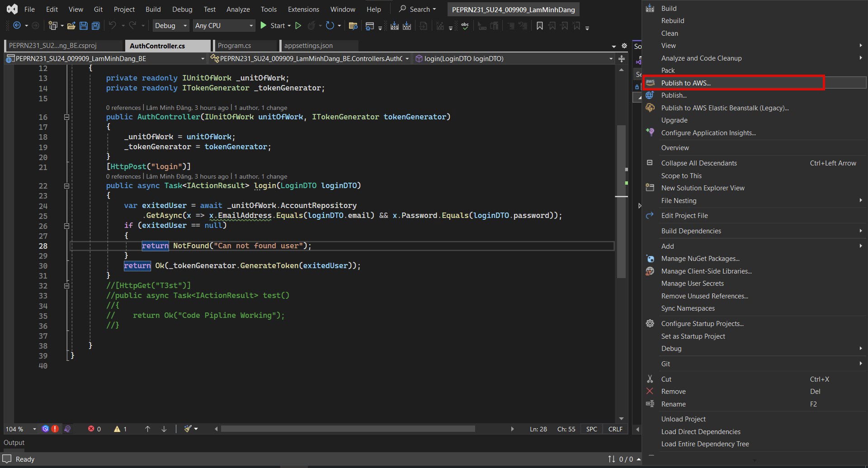868x468 pixels.
Task: Click the editor tab settings gear icon
Action: point(624,46)
